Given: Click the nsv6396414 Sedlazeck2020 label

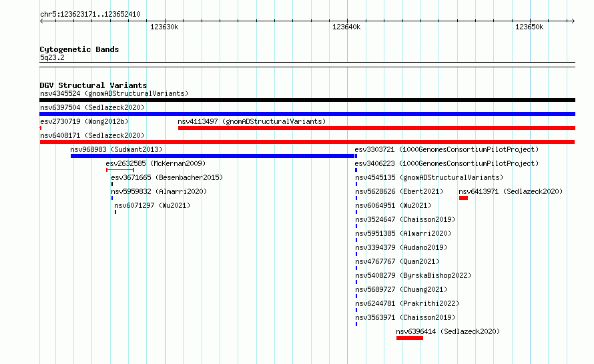Looking at the screenshot, I should pos(448,331).
